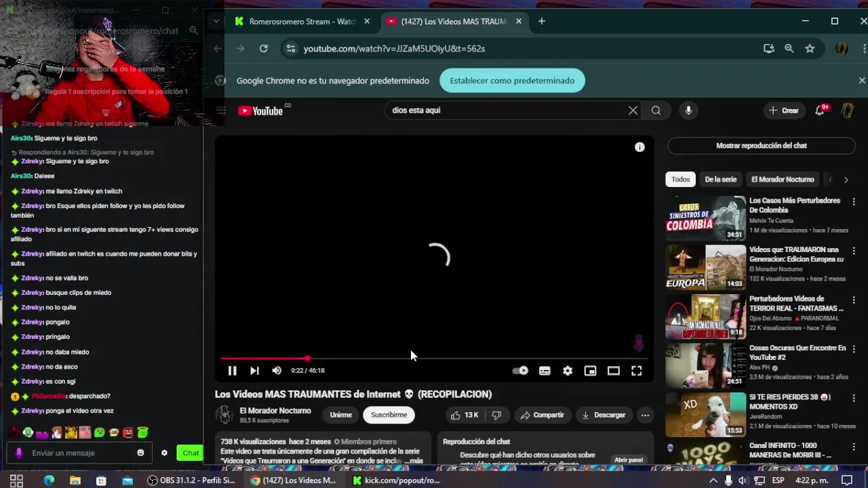
Task: Select the Los Videos MAS TRAUM tab
Action: (x=454, y=22)
